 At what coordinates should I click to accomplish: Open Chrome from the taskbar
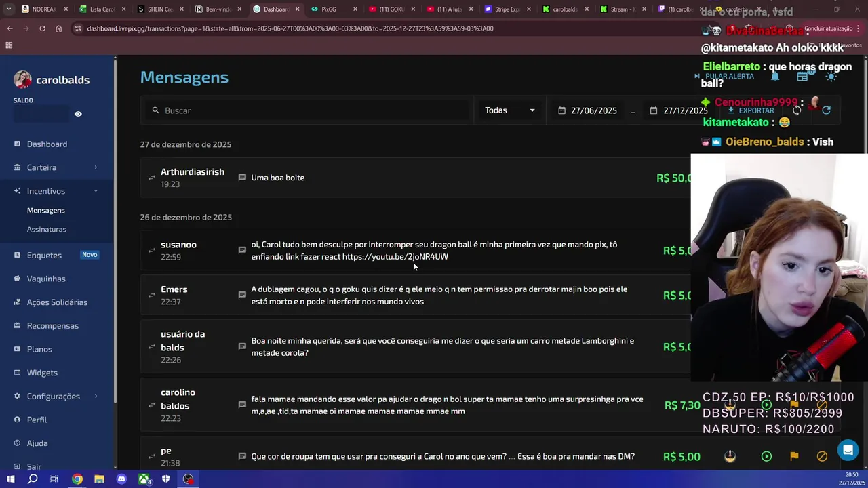pos(77,479)
